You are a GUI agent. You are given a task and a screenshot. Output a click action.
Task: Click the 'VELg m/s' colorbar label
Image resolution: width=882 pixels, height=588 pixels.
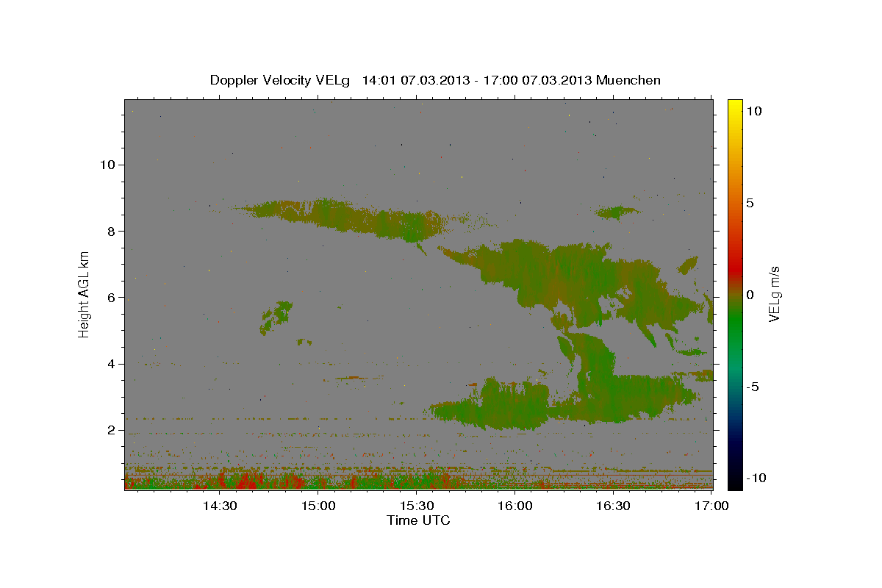(774, 294)
